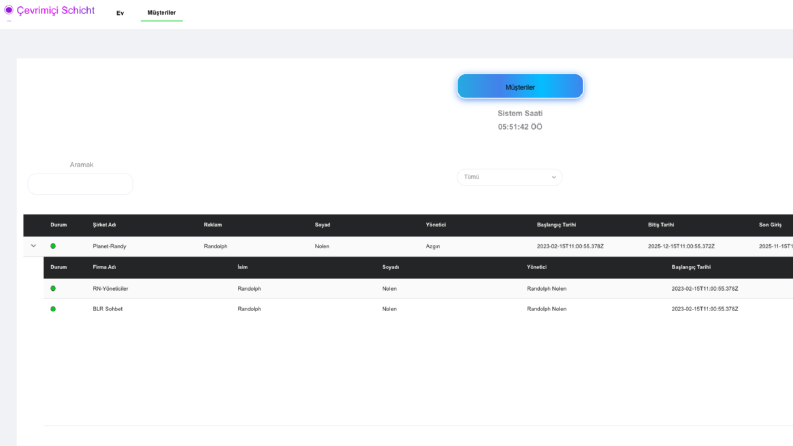The width and height of the screenshot is (793, 446).
Task: Select the BLR Sohbet firm cell
Action: click(x=107, y=309)
